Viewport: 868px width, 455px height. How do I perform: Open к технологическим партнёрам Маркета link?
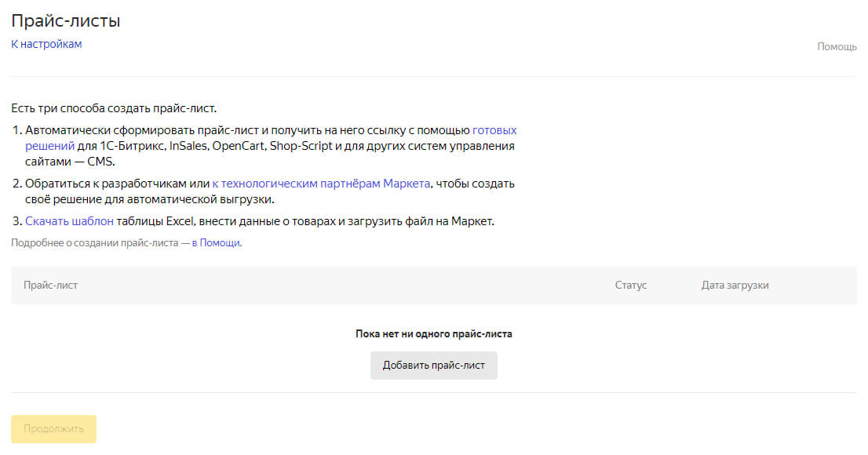[321, 184]
